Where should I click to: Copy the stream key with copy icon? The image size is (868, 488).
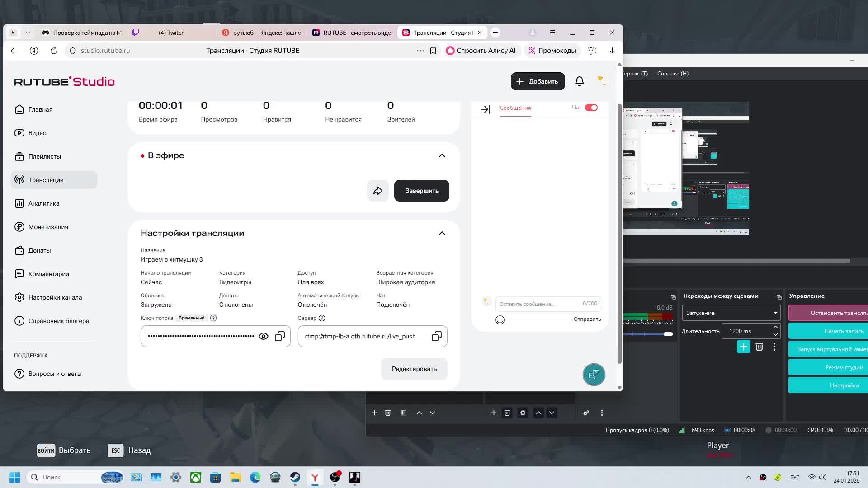tap(280, 336)
